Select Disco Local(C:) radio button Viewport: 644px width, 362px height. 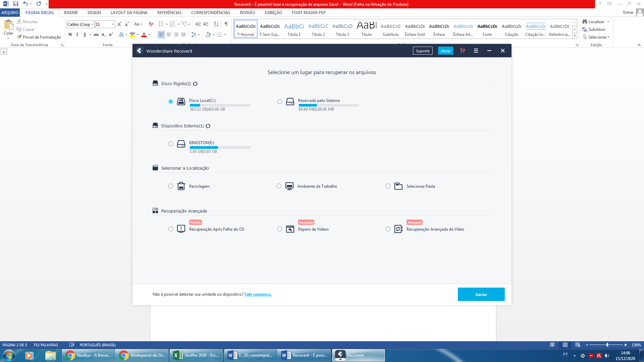click(x=171, y=102)
